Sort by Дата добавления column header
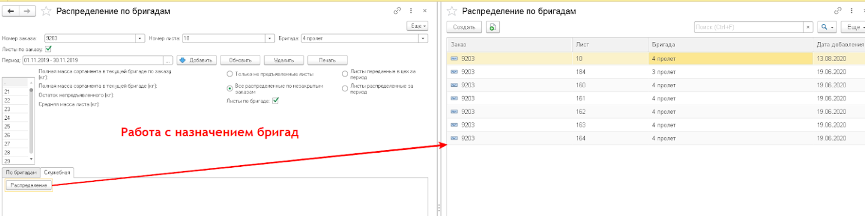 tap(840, 44)
